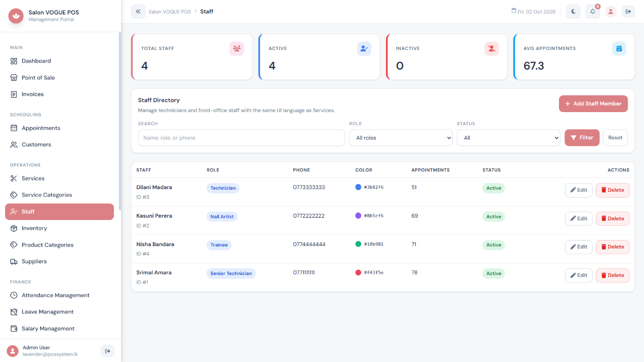Open the Customers section
This screenshot has height=362, width=644.
(59, 145)
